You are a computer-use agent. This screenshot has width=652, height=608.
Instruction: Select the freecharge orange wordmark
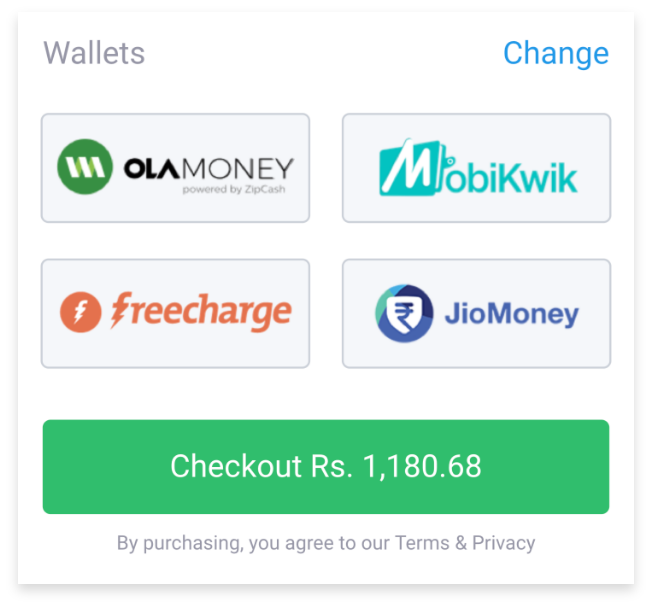coord(201,311)
